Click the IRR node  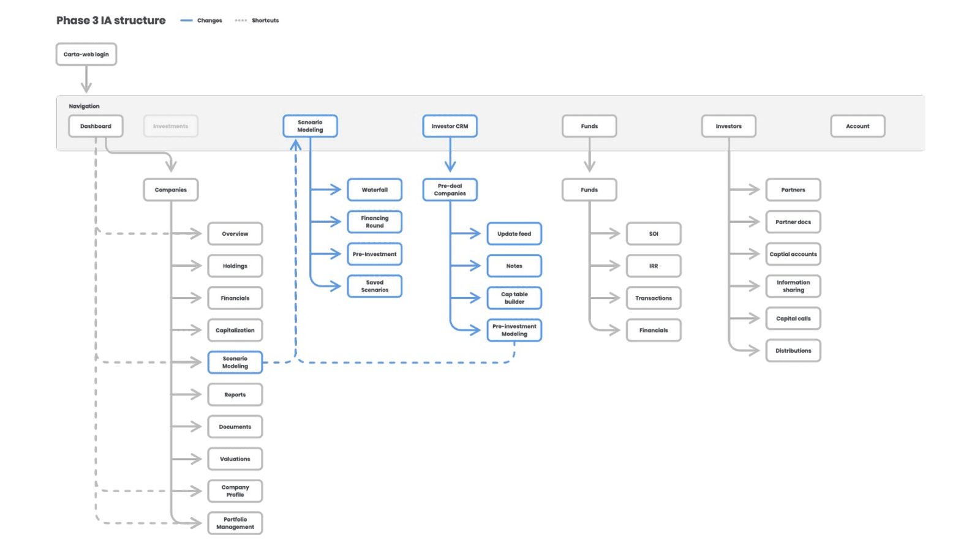click(x=654, y=266)
